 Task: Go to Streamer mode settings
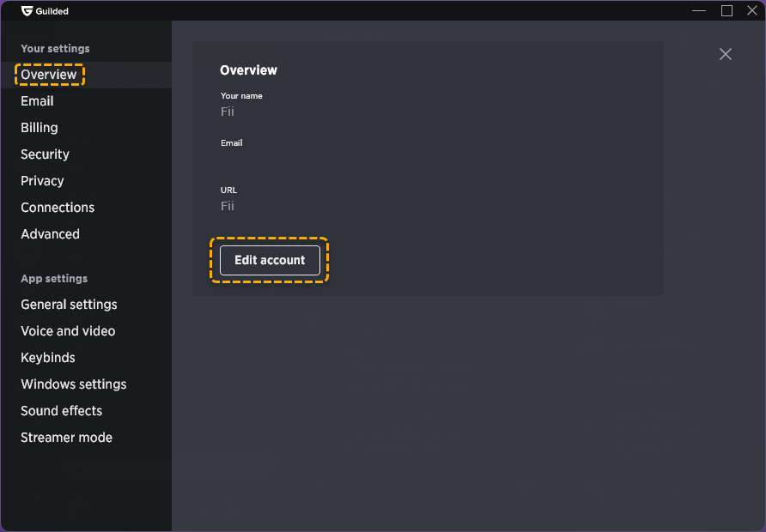(66, 438)
